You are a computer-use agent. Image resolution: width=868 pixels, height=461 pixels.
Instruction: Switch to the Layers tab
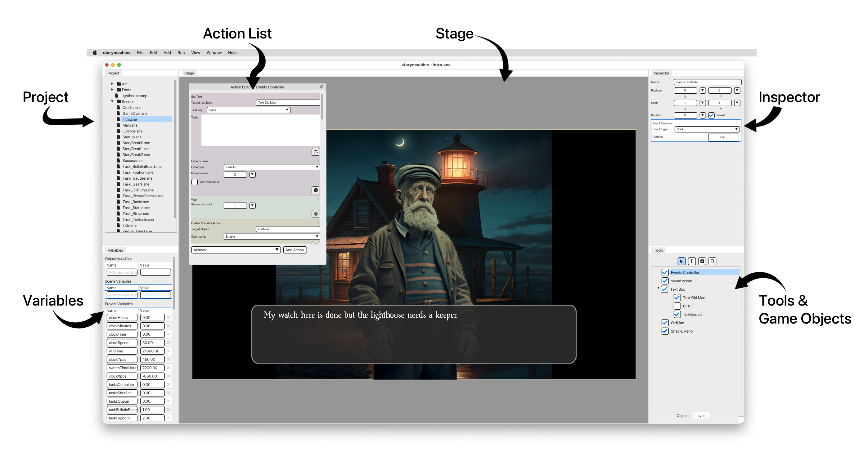click(700, 415)
